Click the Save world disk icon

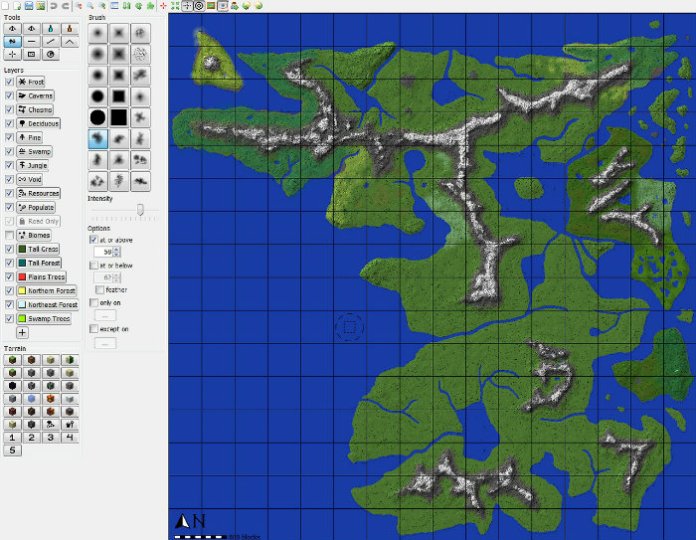point(28,5)
